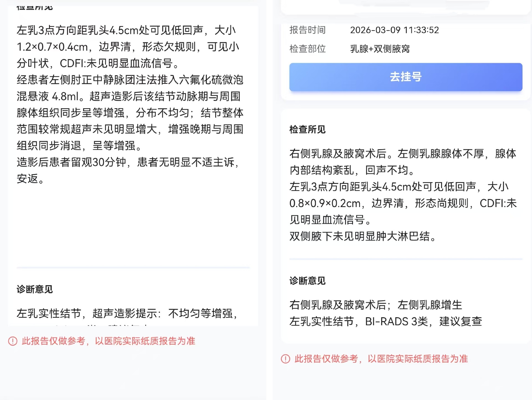Click the 检查部位 field label
The height and width of the screenshot is (400, 532).
click(308, 49)
